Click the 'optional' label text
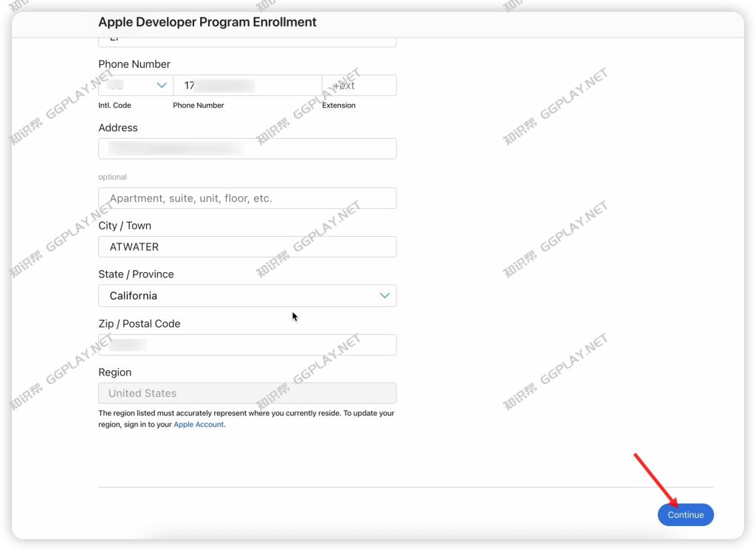The width and height of the screenshot is (756, 551). [x=112, y=177]
